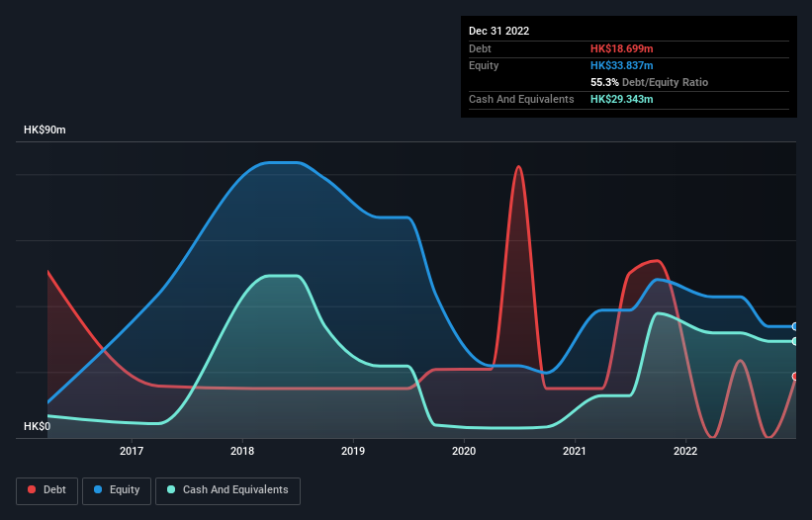Click the 2019 x-axis label

[353, 451]
